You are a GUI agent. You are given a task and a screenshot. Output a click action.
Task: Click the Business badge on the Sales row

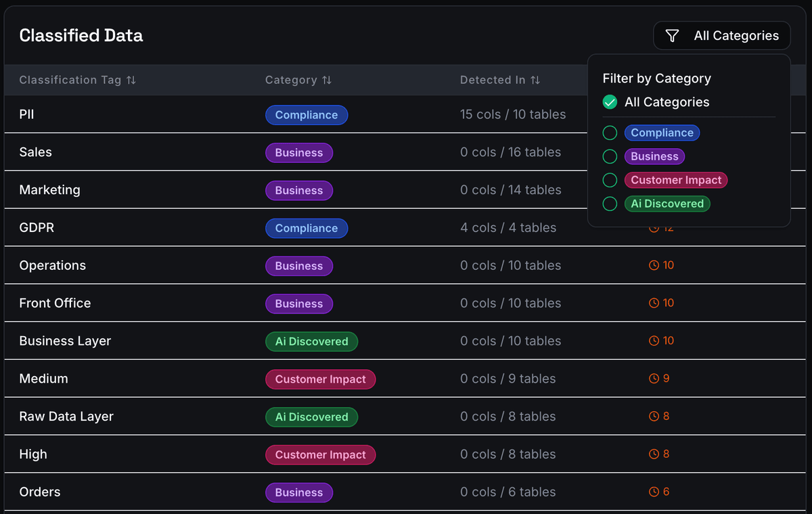coord(299,153)
